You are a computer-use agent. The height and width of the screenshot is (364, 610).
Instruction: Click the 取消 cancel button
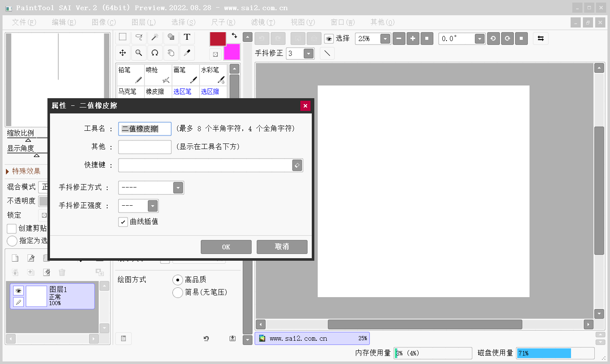point(282,247)
